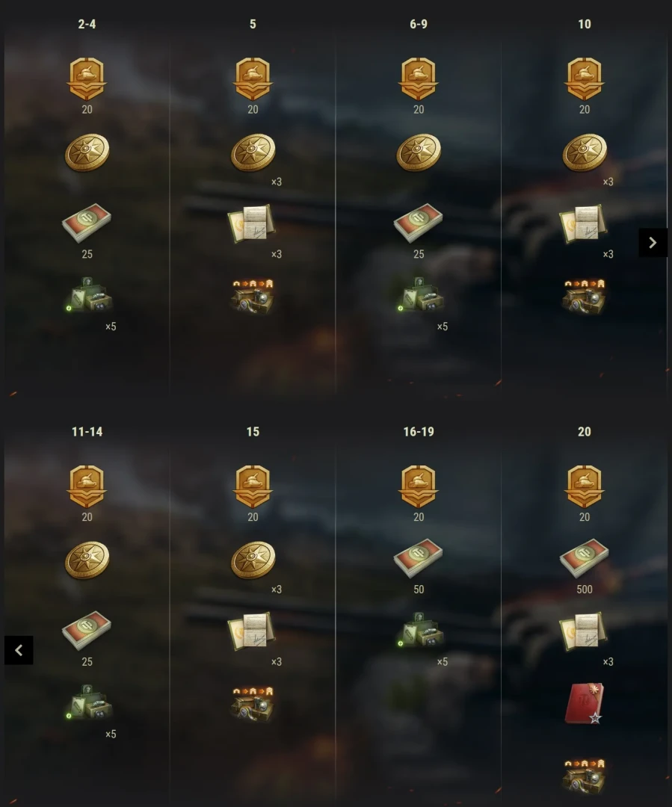This screenshot has height=807, width=672.
Task: Select the stage 16-19 column header
Action: point(418,432)
